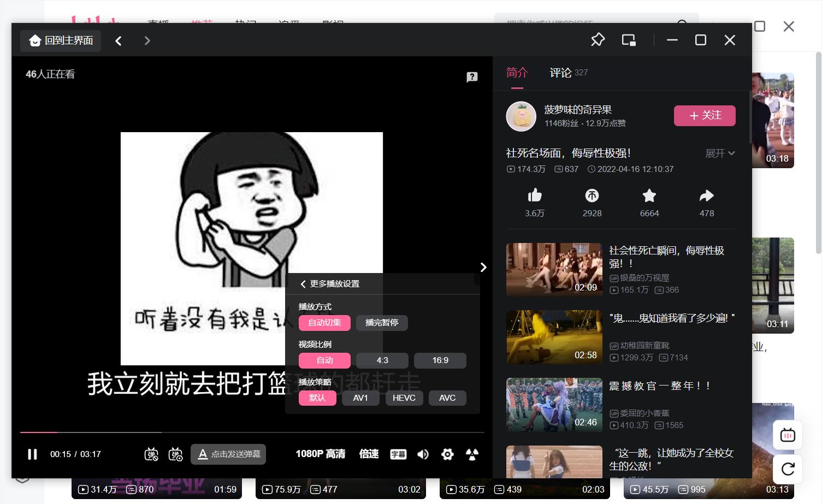Click the radiation-shaped icon in the player bar
Image resolution: width=822 pixels, height=504 pixels.
pyautogui.click(x=472, y=454)
